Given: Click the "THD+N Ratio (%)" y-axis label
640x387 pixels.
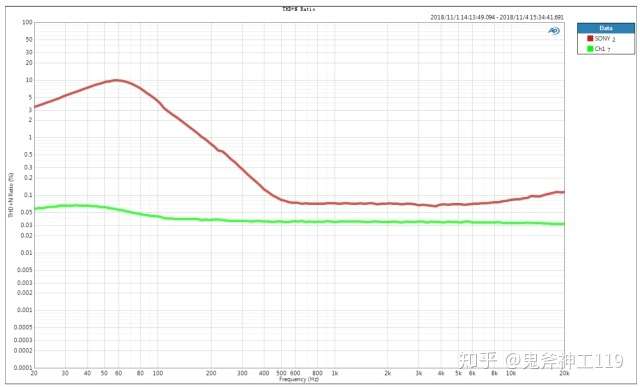Looking at the screenshot, I should (11, 194).
